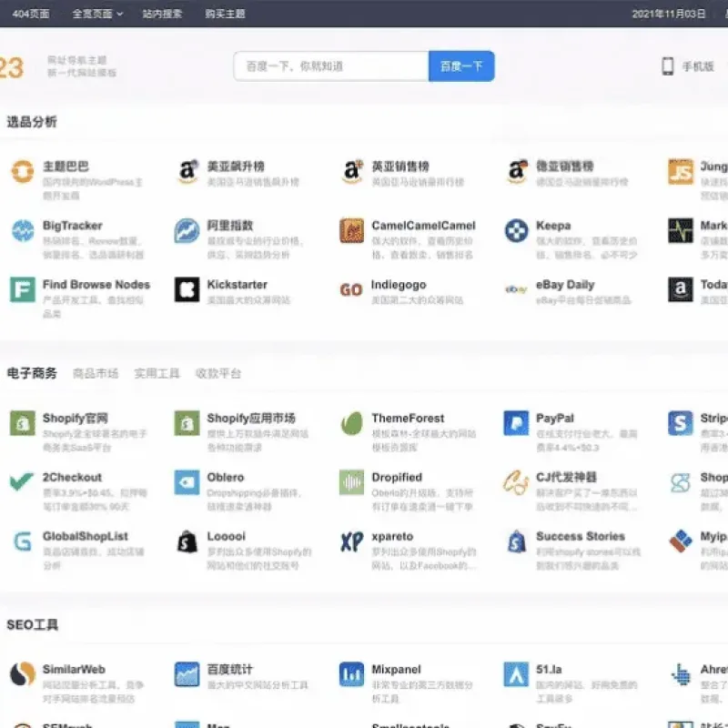This screenshot has width=728, height=728.
Task: Open the SimilarWeb link title
Action: click(x=74, y=670)
